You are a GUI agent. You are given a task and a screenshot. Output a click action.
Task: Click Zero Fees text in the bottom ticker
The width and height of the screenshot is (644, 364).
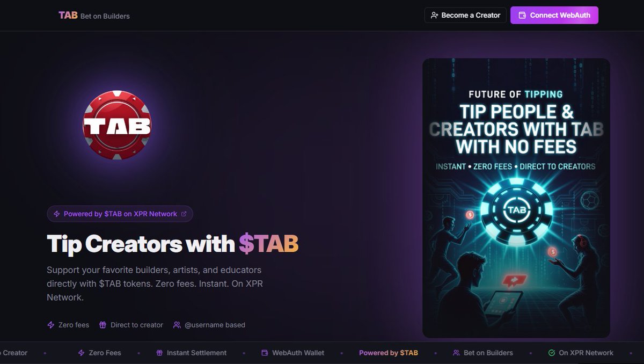tap(105, 353)
